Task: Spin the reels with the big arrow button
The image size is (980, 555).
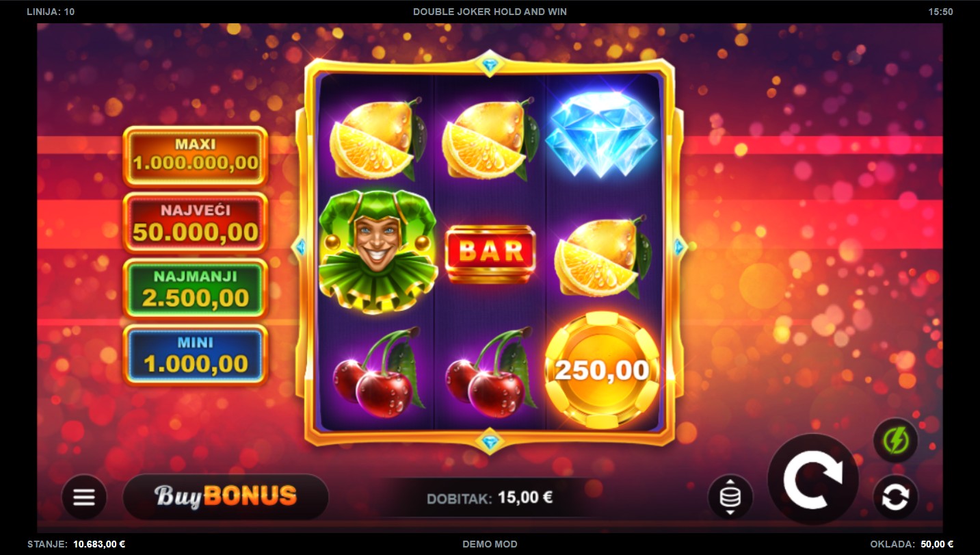Action: [813, 479]
